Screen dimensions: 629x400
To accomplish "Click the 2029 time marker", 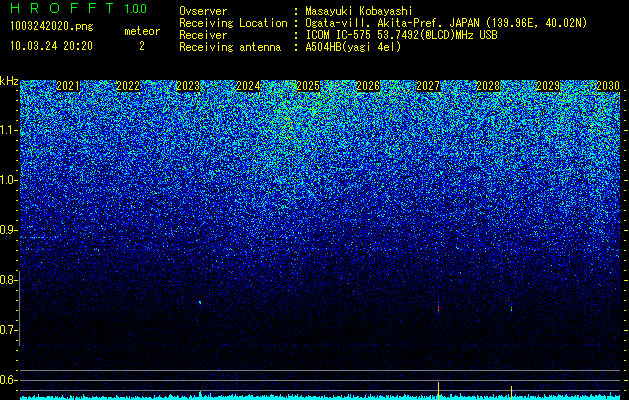I will pyautogui.click(x=548, y=86).
